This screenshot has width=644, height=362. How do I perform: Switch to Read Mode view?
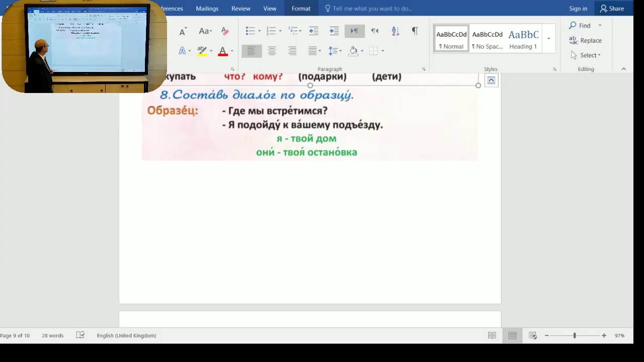492,335
